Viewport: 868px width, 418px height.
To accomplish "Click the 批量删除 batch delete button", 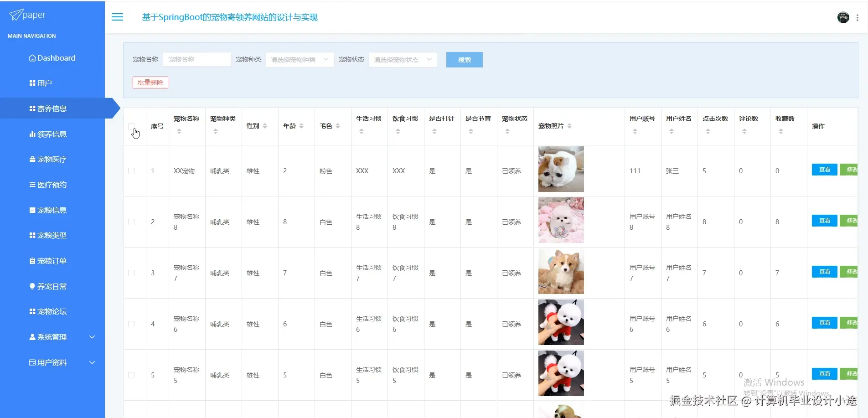I will pyautogui.click(x=150, y=83).
